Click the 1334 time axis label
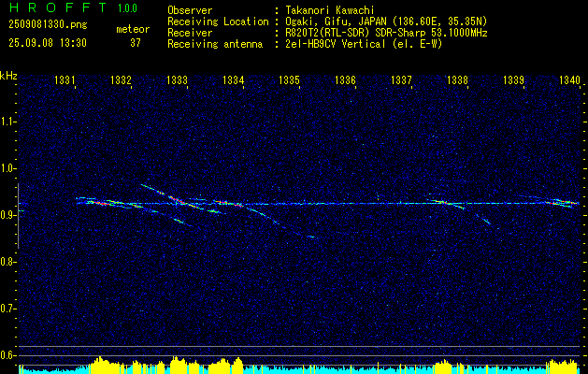This screenshot has width=588, height=374. [234, 79]
